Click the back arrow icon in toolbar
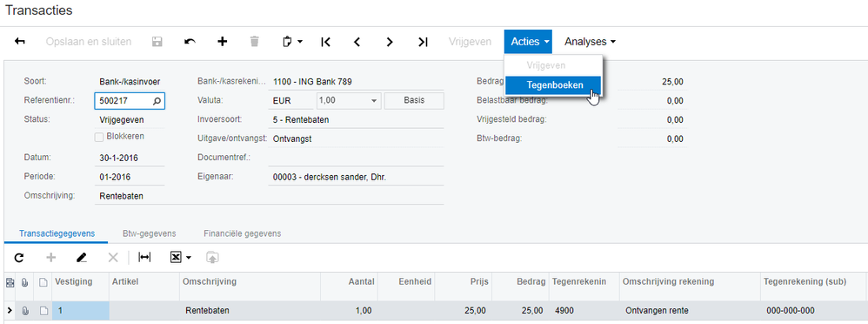Image resolution: width=868 pixels, height=324 pixels. pos(20,42)
